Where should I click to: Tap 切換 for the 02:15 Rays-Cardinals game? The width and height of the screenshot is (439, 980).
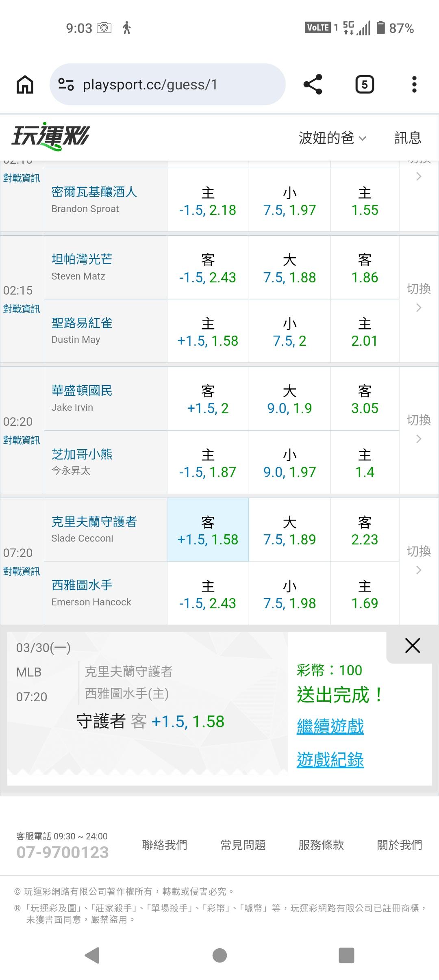(419, 298)
